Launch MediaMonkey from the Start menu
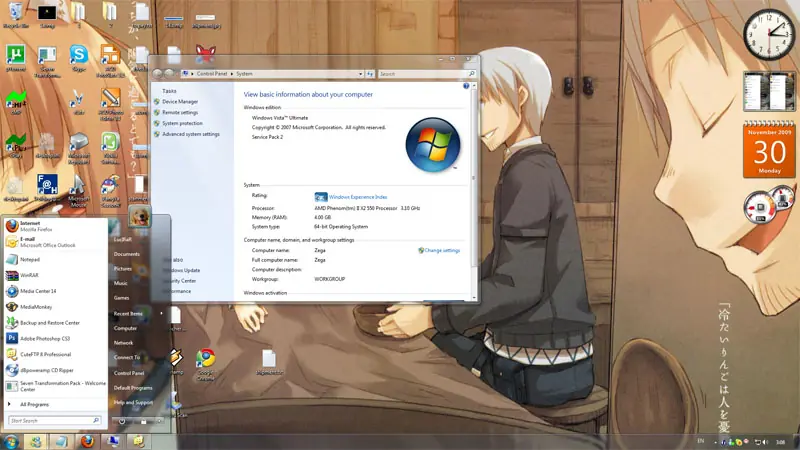The width and height of the screenshot is (800, 450). 54,307
